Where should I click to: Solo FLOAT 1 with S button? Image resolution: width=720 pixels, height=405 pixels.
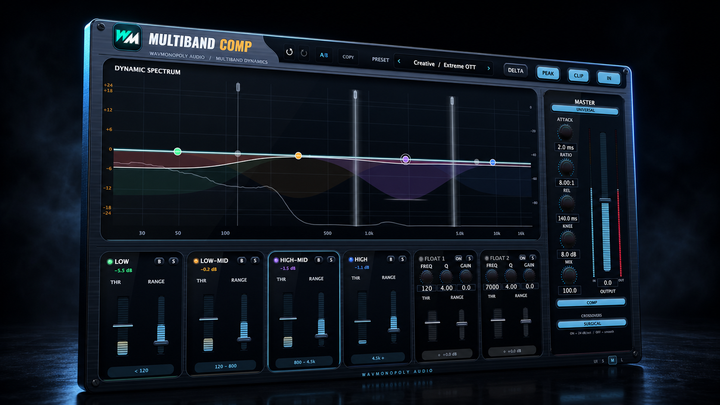(x=469, y=258)
